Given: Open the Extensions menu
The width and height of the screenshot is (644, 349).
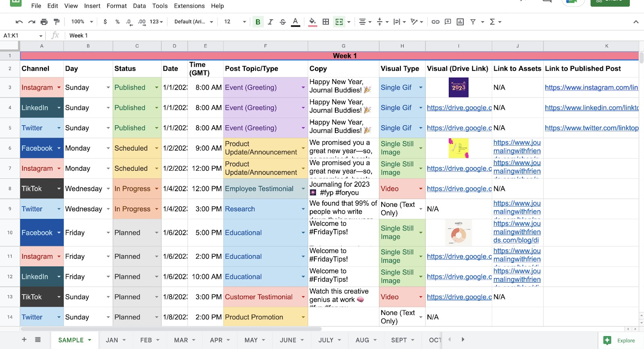Looking at the screenshot, I should click(189, 6).
